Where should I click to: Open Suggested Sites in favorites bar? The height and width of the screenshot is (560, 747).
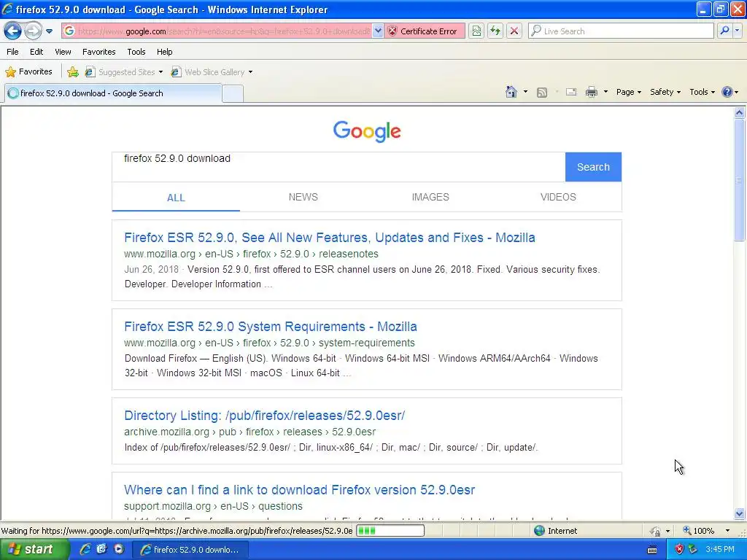click(x=123, y=72)
